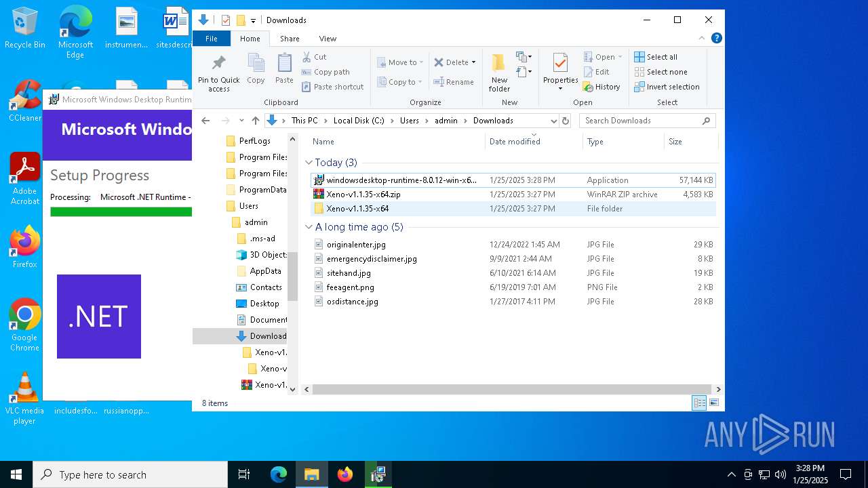Open Task View on taskbar
The width and height of the screenshot is (868, 488).
point(244,474)
